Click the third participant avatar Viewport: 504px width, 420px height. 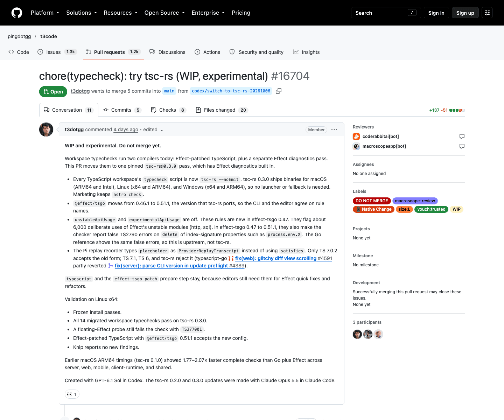pyautogui.click(x=378, y=334)
